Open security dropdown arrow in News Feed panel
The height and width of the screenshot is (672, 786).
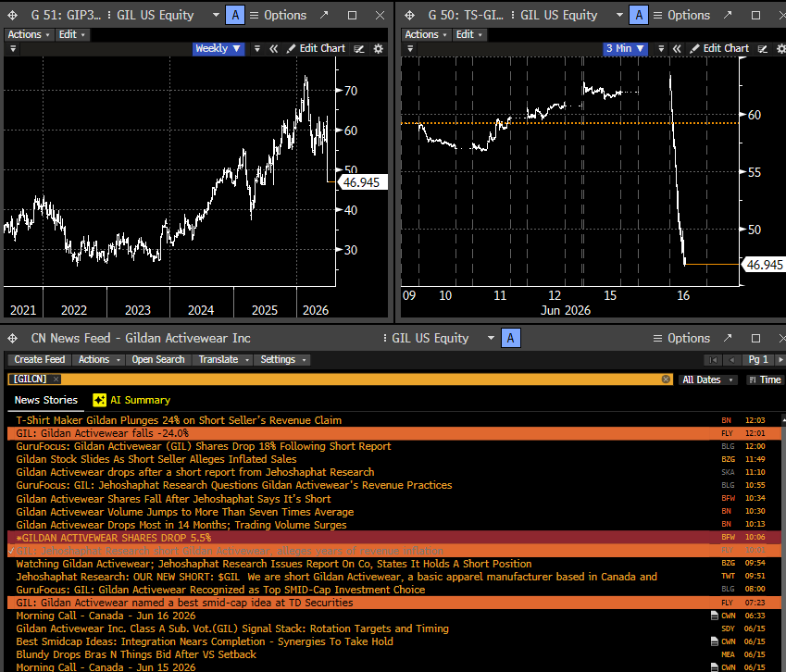tap(491, 338)
